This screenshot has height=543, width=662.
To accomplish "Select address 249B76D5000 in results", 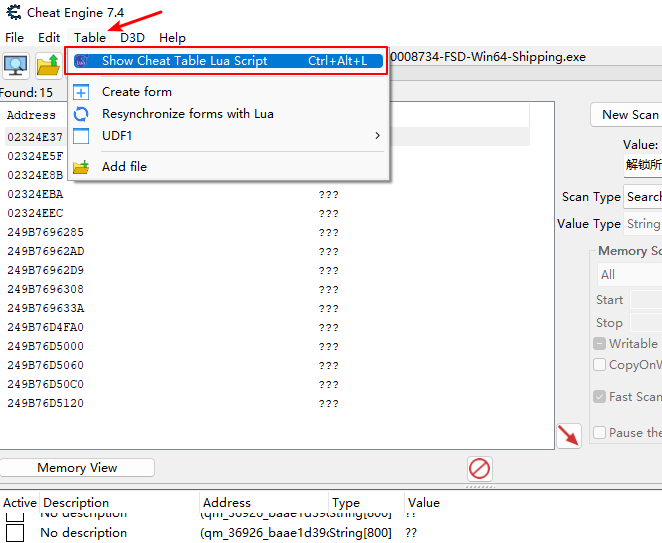I will click(46, 346).
